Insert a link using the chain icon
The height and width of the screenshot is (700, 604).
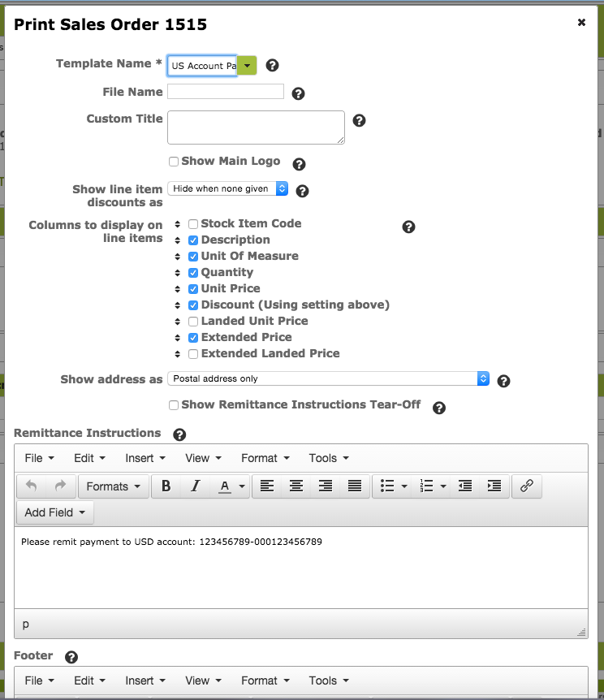(x=527, y=486)
